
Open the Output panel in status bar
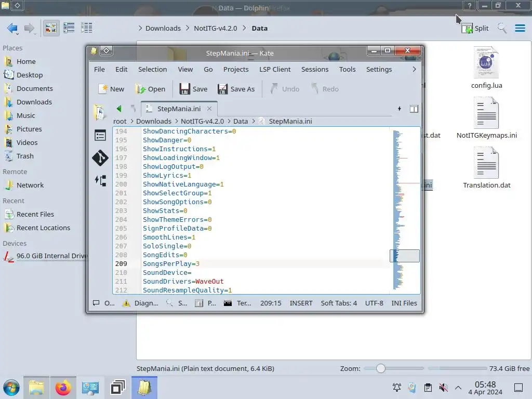click(x=104, y=303)
